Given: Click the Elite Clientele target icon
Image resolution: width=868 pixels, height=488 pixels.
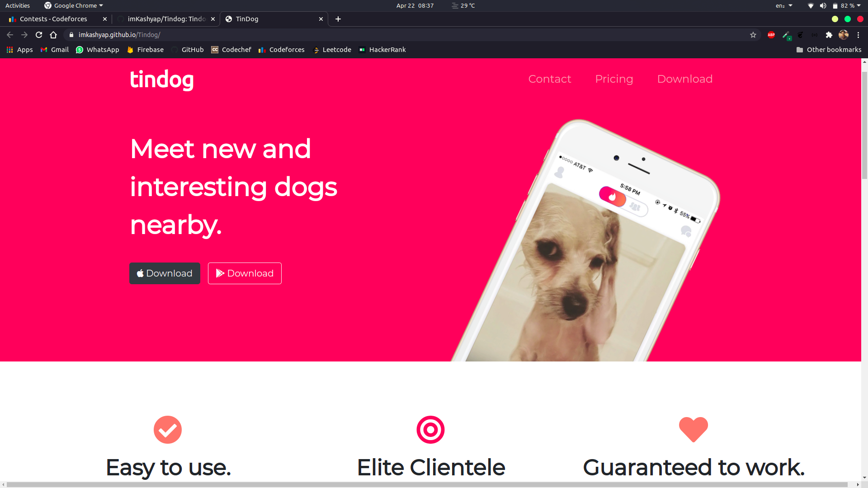Looking at the screenshot, I should (430, 430).
